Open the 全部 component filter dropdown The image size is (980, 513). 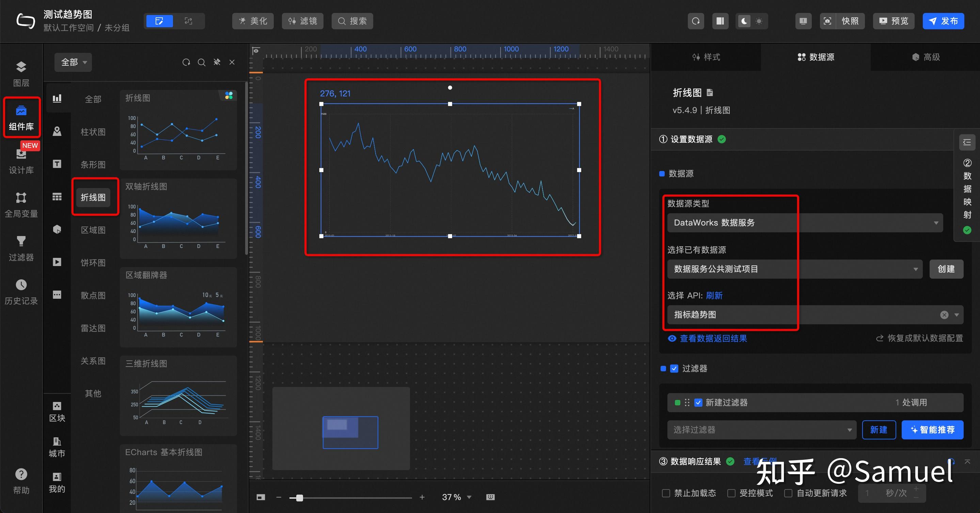point(73,62)
